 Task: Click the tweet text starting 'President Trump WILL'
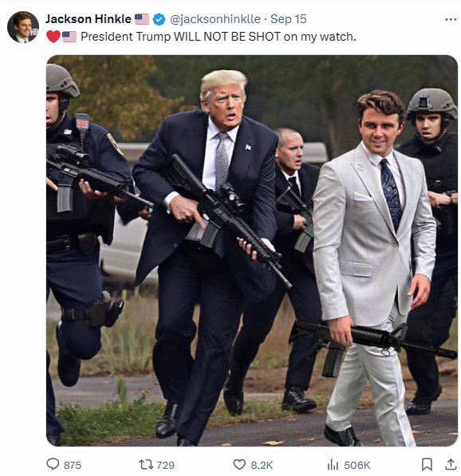[219, 37]
